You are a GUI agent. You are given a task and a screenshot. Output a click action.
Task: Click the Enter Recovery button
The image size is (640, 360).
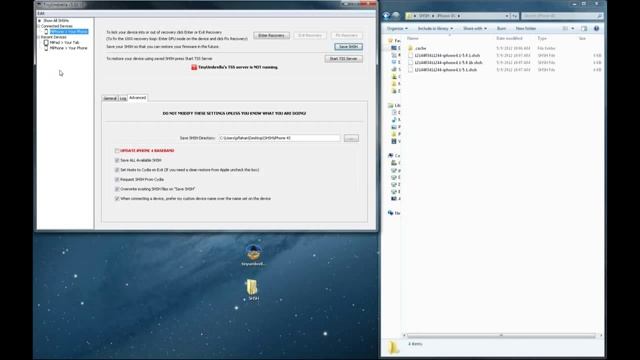[x=271, y=36]
